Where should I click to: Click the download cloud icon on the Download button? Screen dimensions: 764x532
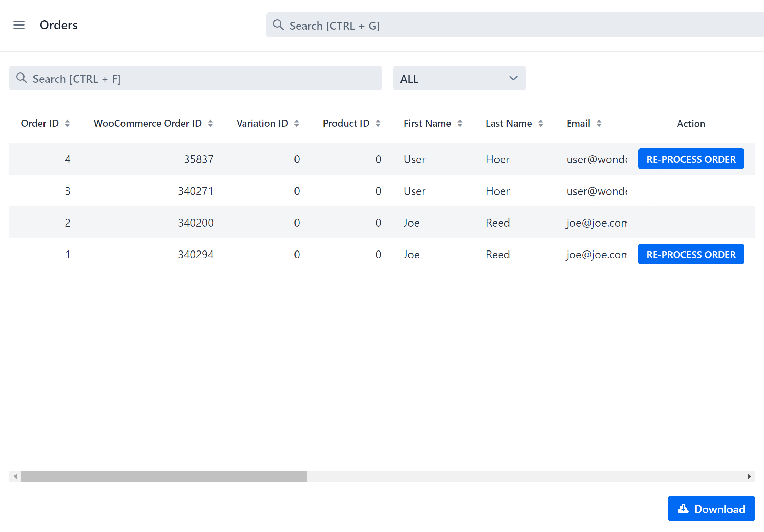pos(683,509)
